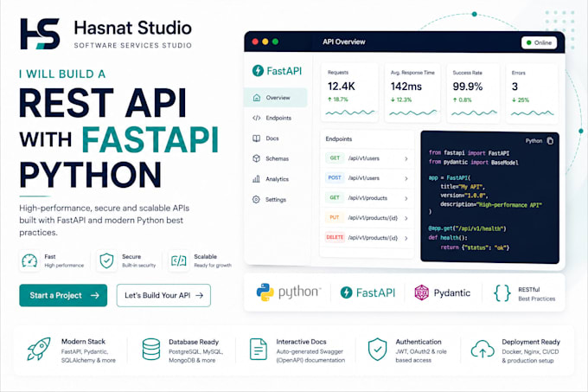Click the Authentication shield check icon

(377, 350)
